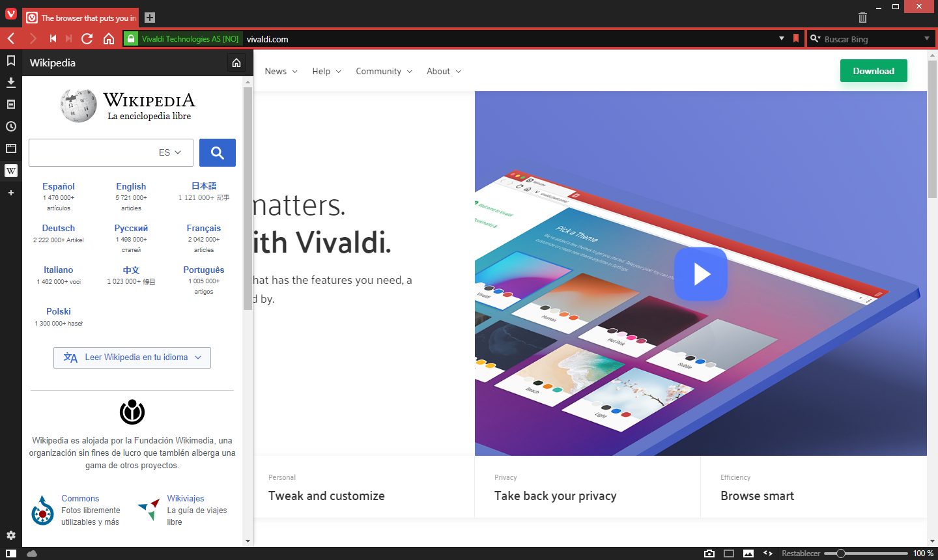Add a new web panel
The width and height of the screenshot is (938, 560).
coord(11,193)
